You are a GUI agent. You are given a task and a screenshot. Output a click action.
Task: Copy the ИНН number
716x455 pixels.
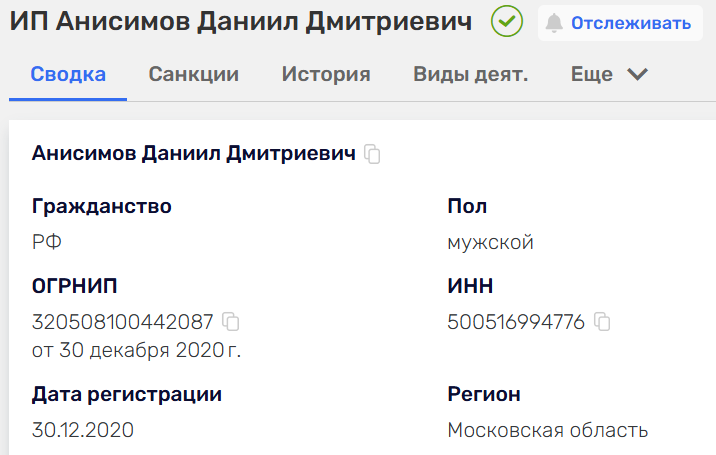tap(602, 322)
